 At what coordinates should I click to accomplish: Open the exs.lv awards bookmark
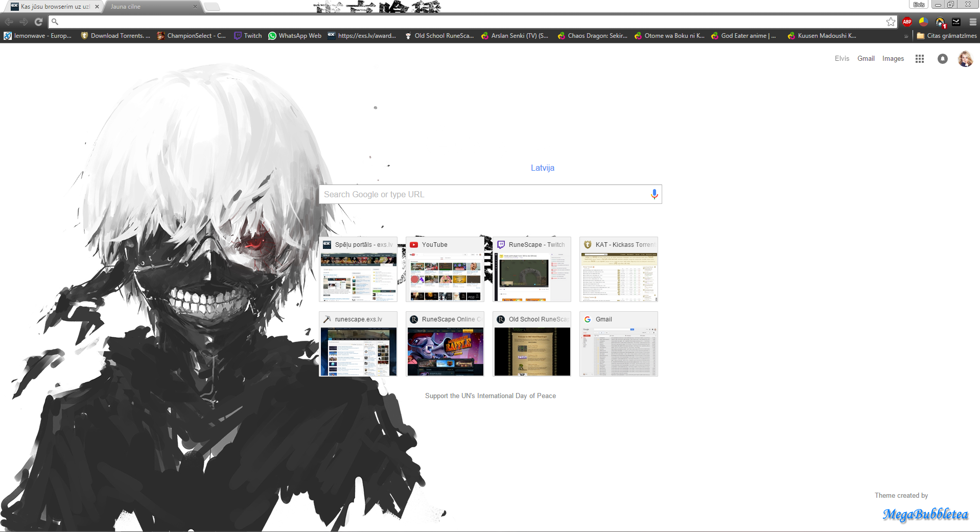pyautogui.click(x=362, y=36)
